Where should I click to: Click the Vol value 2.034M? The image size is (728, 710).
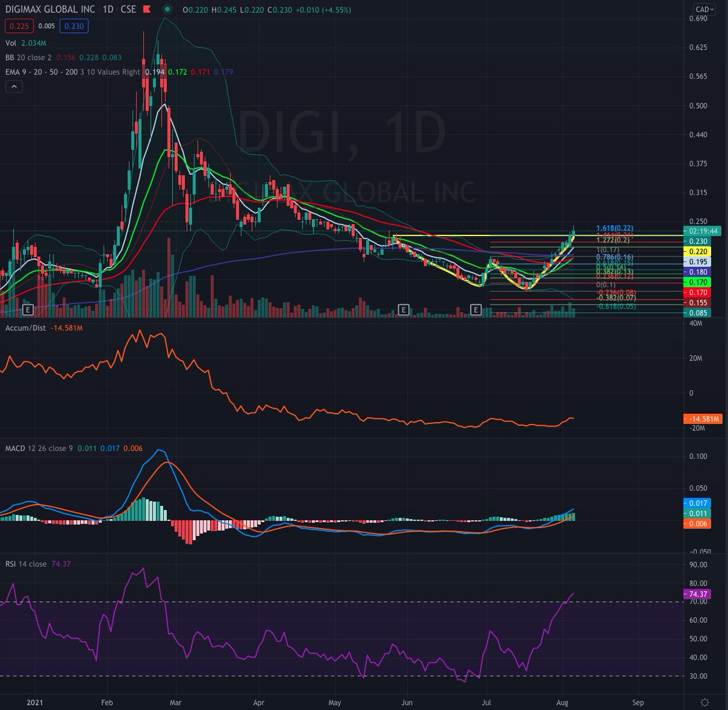tap(33, 43)
